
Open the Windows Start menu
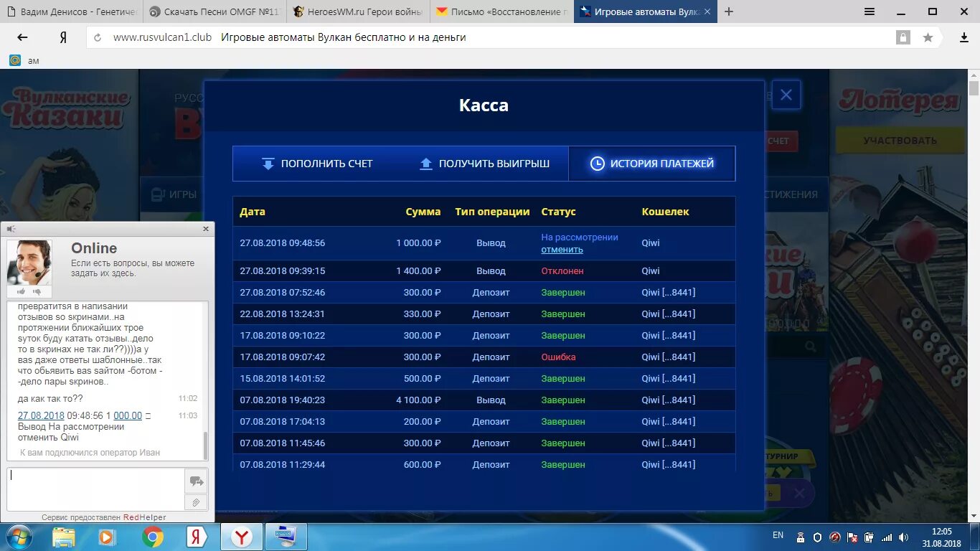click(x=18, y=537)
